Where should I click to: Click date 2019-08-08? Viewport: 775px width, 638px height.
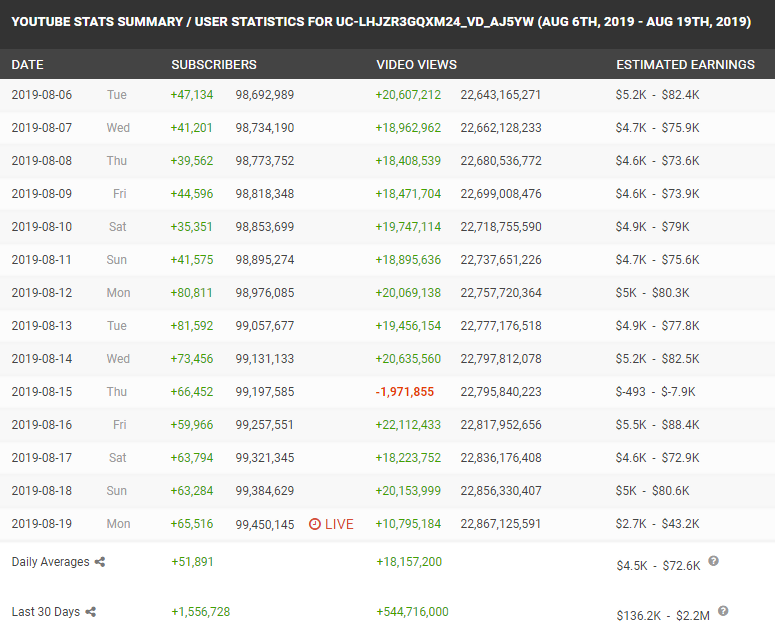(x=42, y=161)
